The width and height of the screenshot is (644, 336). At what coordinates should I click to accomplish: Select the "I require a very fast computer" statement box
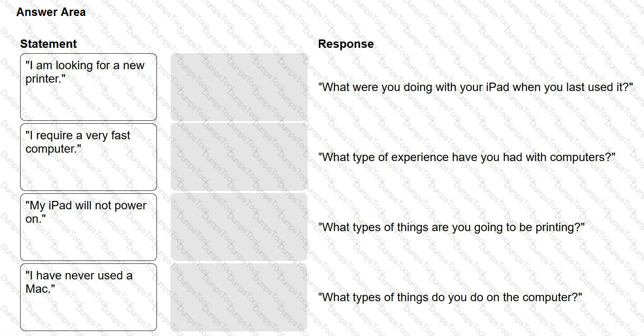89,157
